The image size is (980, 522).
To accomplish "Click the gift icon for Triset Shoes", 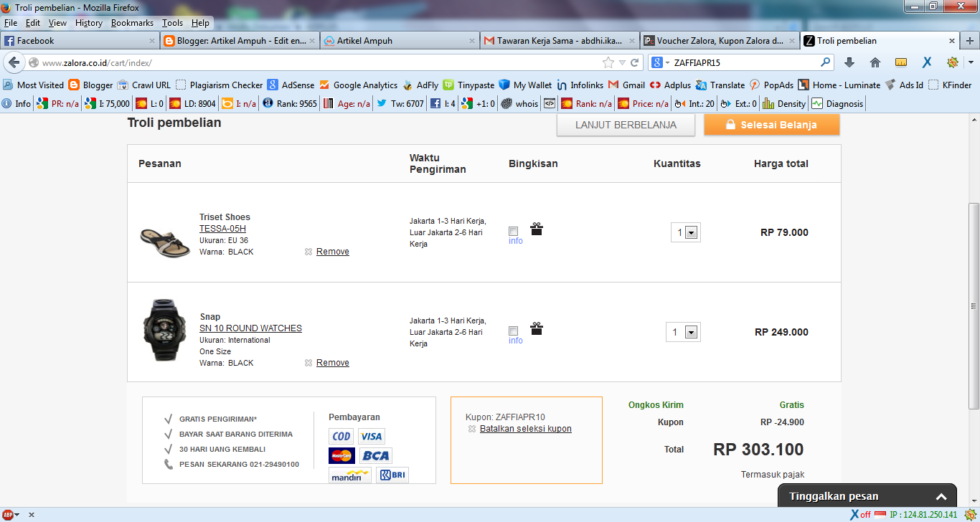I will pyautogui.click(x=537, y=229).
